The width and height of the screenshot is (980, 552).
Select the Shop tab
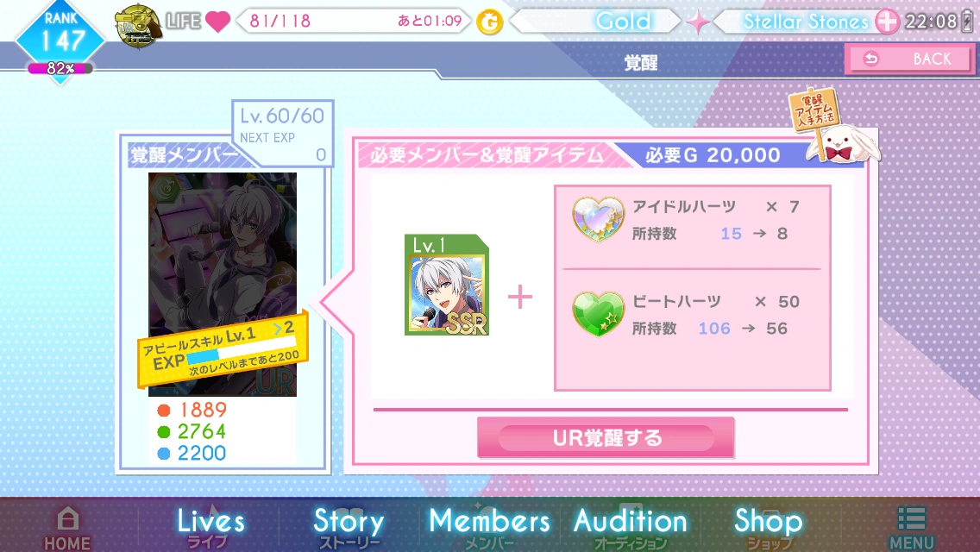(x=768, y=526)
